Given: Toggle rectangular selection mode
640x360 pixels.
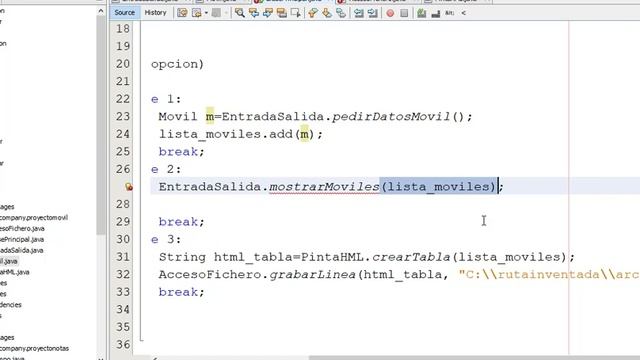Looking at the screenshot, I should click(296, 13).
